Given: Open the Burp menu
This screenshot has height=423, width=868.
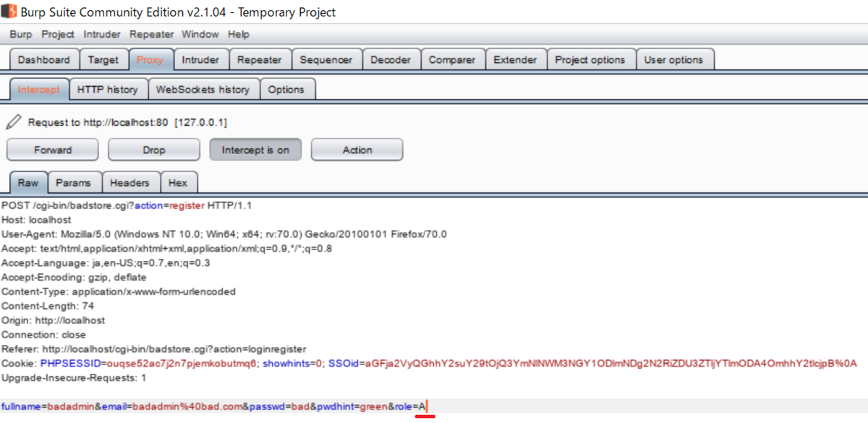Looking at the screenshot, I should [21, 34].
